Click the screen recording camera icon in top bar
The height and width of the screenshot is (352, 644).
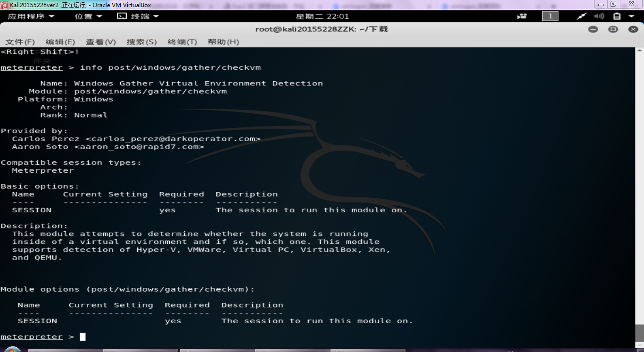[522, 16]
